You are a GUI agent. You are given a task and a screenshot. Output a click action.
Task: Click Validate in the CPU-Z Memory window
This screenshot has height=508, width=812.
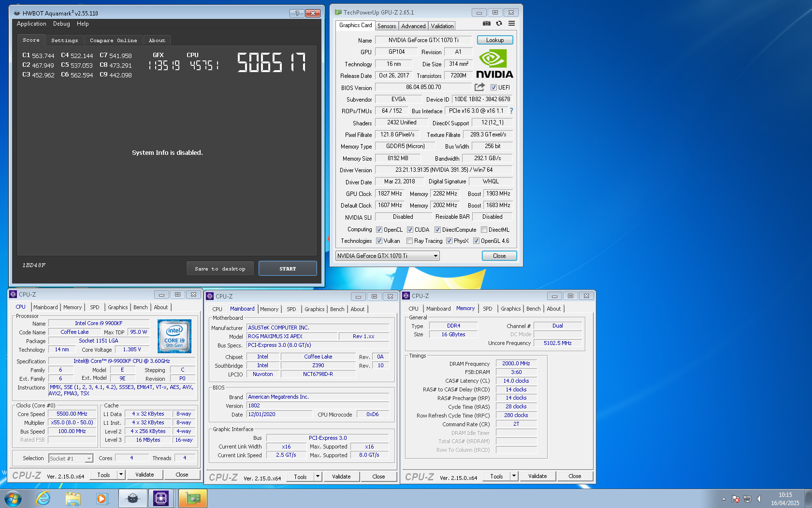pos(537,476)
